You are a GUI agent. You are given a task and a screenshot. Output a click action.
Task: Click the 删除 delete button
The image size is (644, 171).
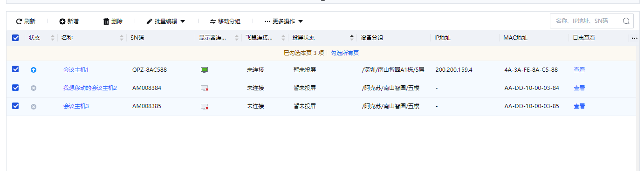[x=113, y=21]
